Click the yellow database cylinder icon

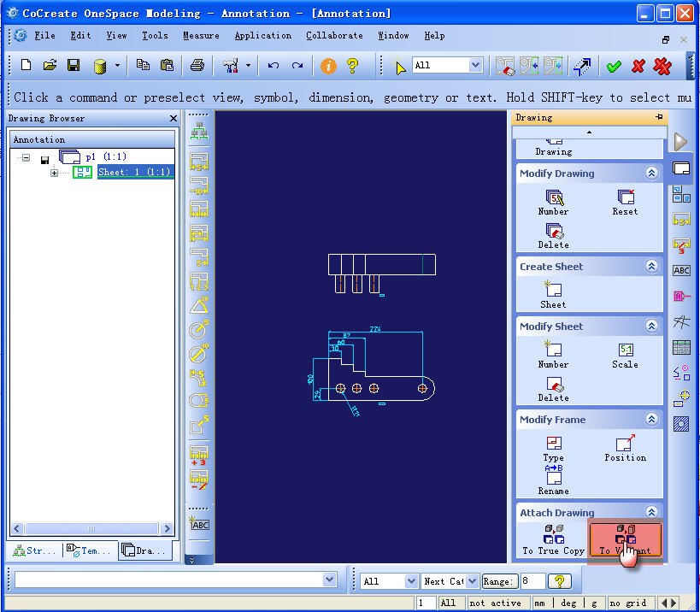point(100,66)
